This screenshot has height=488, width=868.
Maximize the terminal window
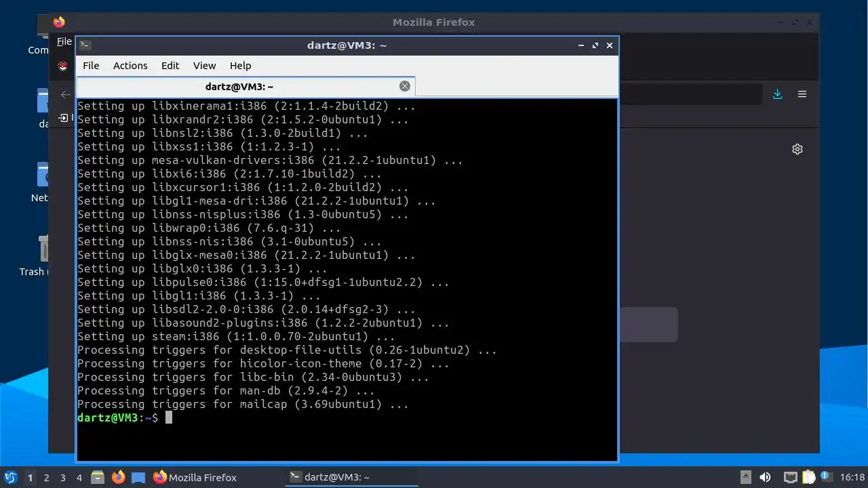[595, 45]
